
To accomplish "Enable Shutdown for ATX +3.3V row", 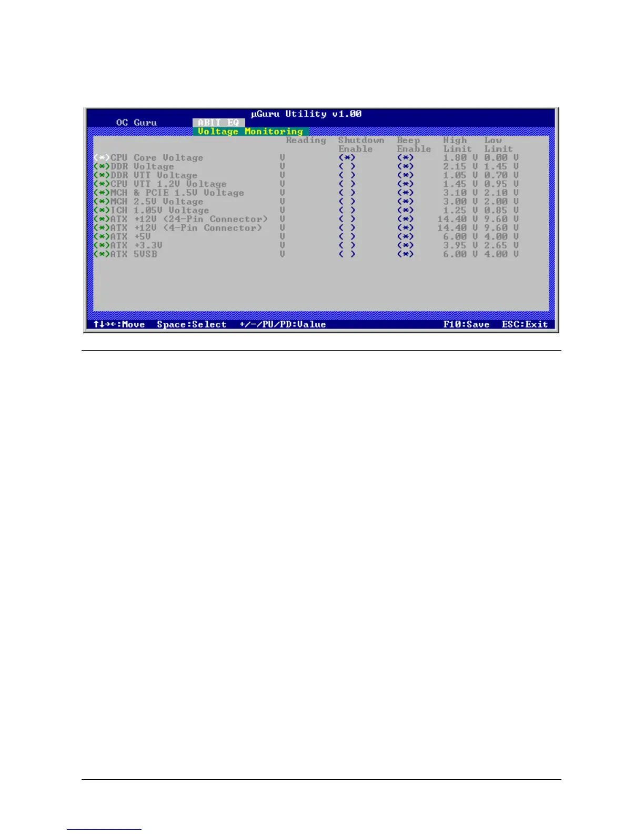I will pos(347,245).
